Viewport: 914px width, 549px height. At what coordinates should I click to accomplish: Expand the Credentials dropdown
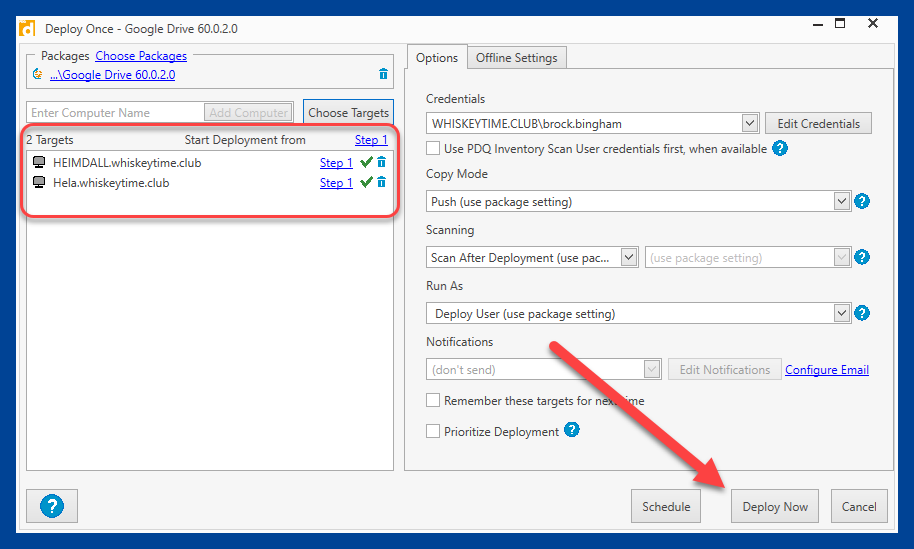750,124
